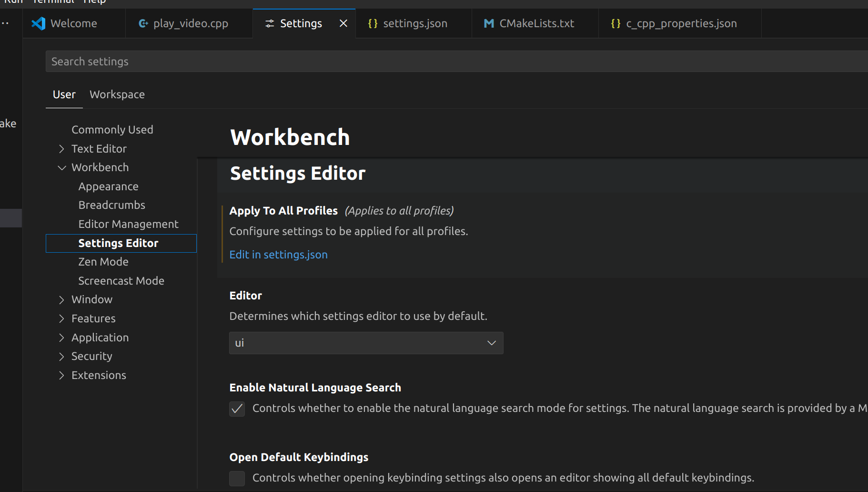868x492 pixels.
Task: Click the C++ file icon of play_video.cpp
Action: pyautogui.click(x=143, y=23)
